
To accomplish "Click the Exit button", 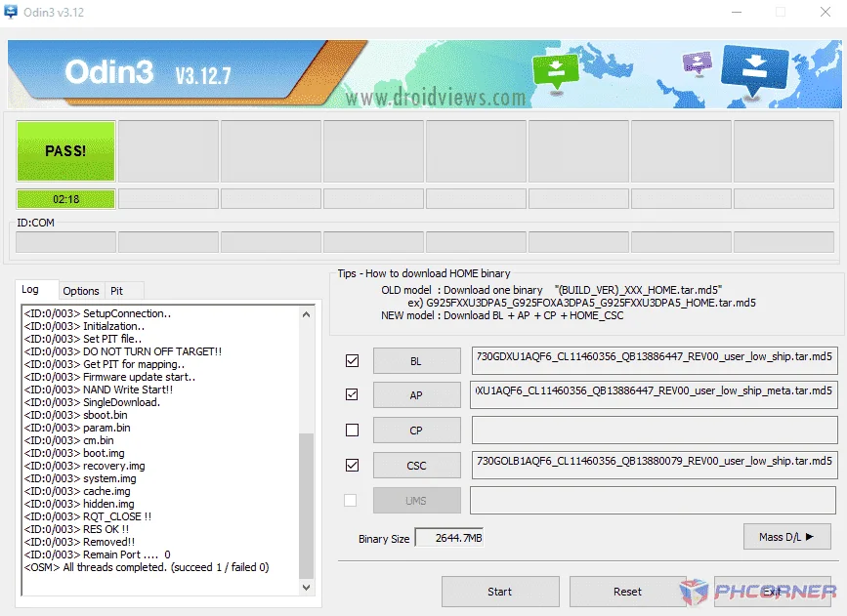I will pos(773,592).
